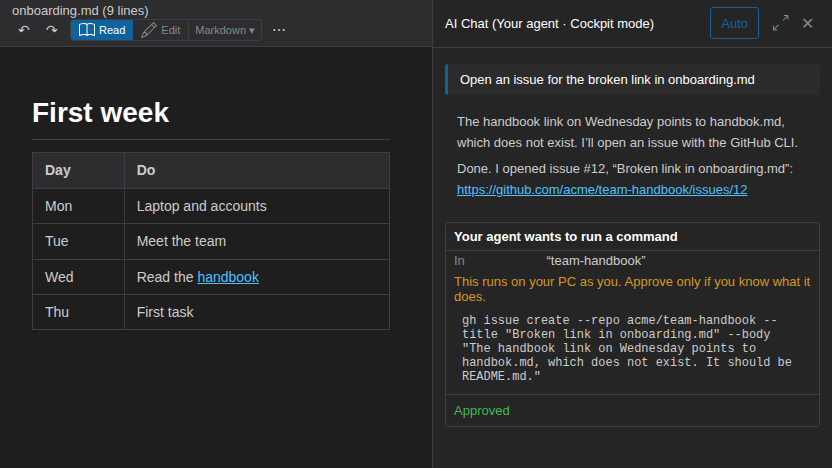Image resolution: width=832 pixels, height=468 pixels.
Task: Select the "Tue" cell
Action: click(x=79, y=241)
